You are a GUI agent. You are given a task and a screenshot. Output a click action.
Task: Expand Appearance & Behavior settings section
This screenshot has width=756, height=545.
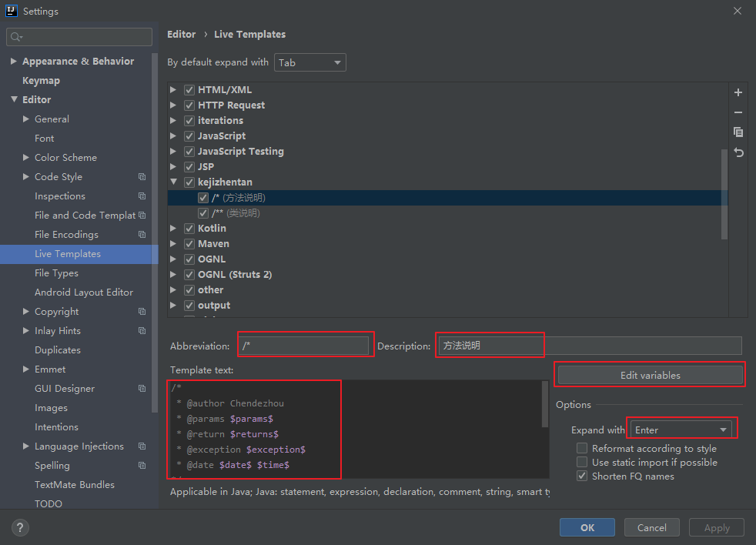[14, 62]
